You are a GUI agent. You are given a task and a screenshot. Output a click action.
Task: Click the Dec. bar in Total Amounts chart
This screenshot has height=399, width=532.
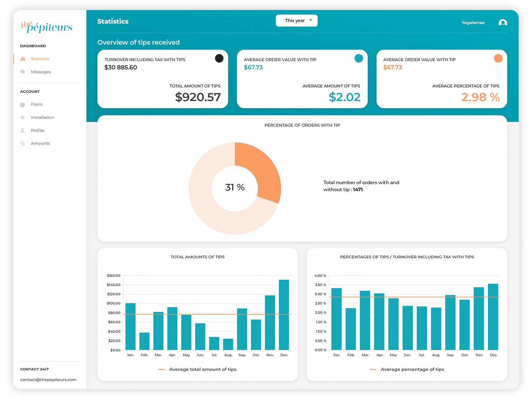284,315
